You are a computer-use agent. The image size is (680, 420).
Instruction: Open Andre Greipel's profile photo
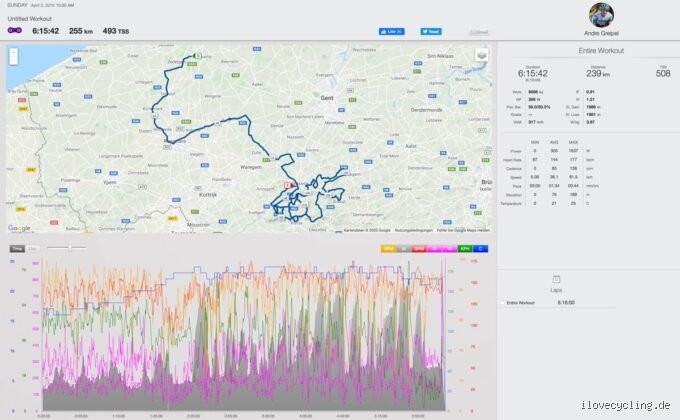pos(601,15)
